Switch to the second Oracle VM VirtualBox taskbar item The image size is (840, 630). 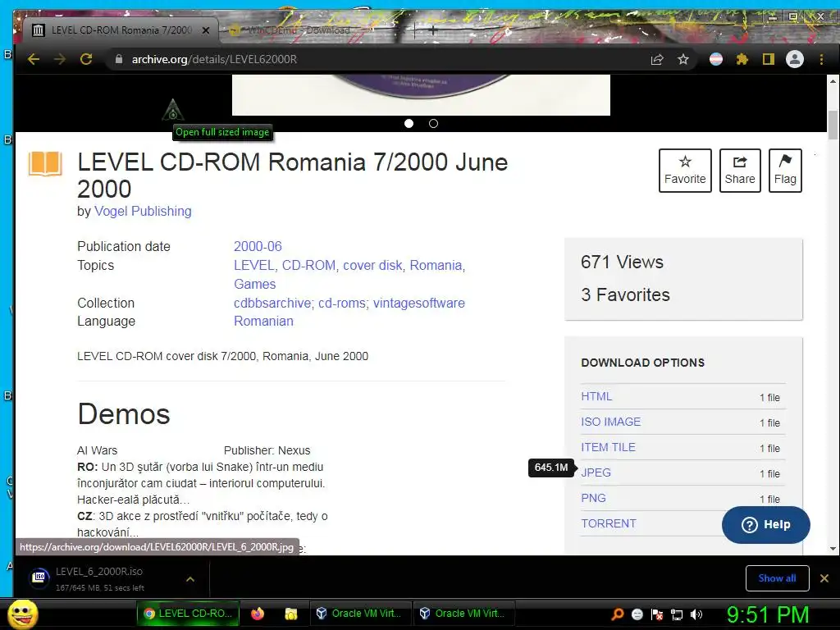464,614
